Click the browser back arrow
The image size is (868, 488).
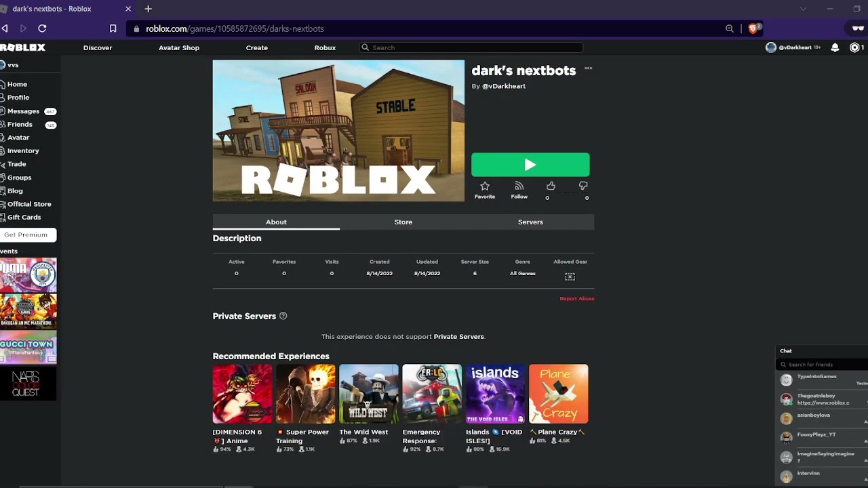click(x=5, y=28)
